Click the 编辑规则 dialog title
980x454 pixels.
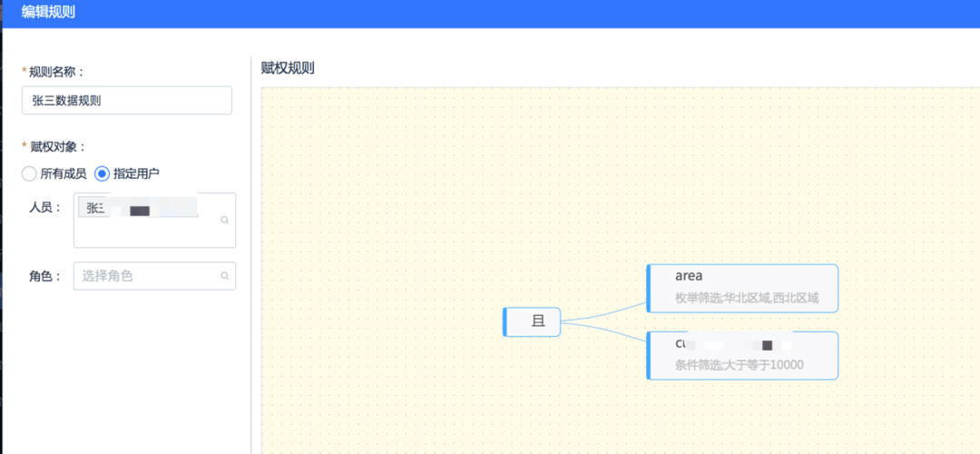[x=49, y=12]
